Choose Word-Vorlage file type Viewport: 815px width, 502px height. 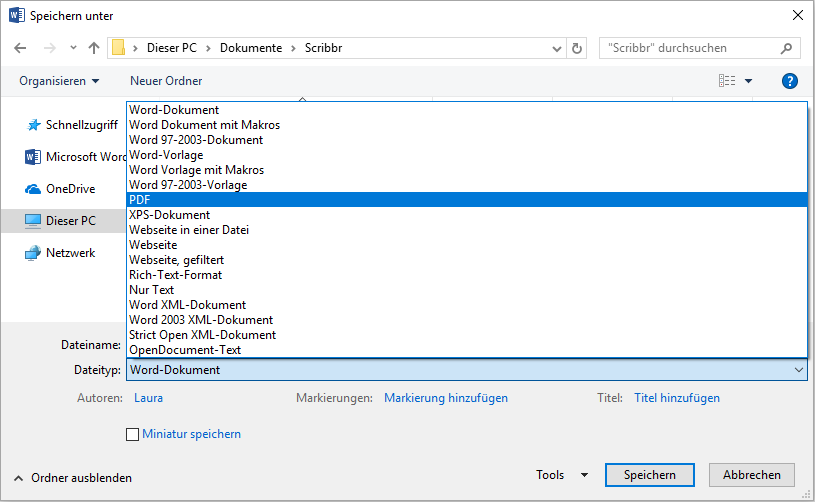(467, 155)
